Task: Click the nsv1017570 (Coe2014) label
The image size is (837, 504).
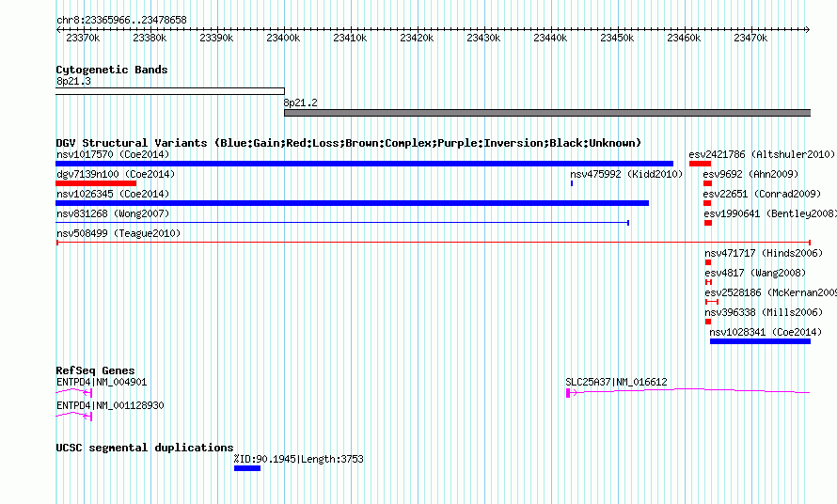Action: pyautogui.click(x=113, y=154)
